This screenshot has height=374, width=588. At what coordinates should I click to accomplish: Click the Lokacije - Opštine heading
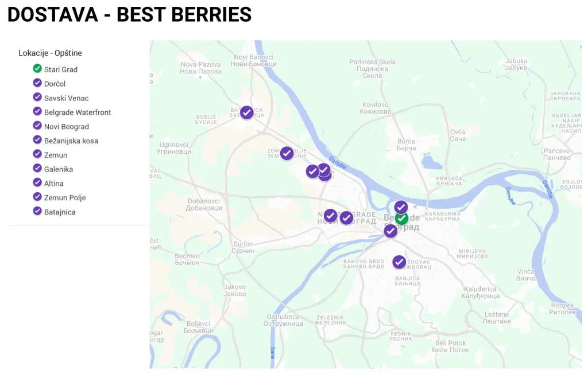(50, 53)
